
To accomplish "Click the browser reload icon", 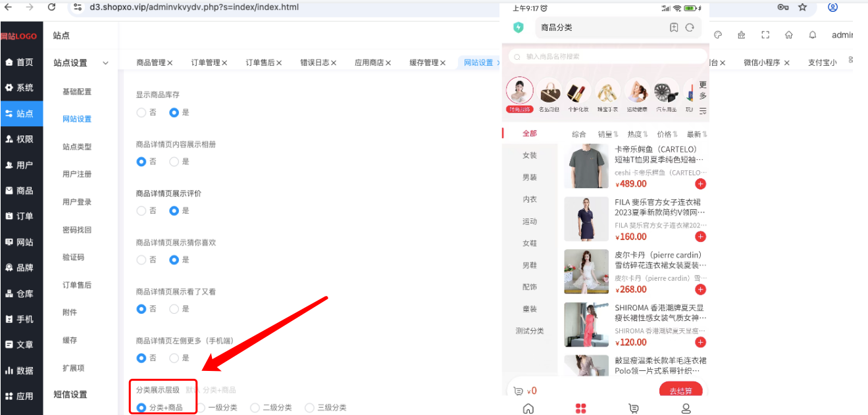I will coord(51,7).
